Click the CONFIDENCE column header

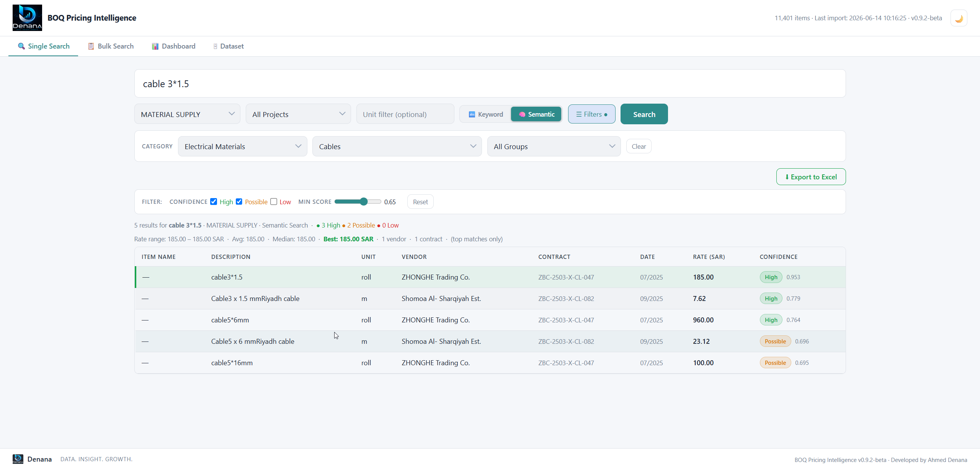[779, 257]
